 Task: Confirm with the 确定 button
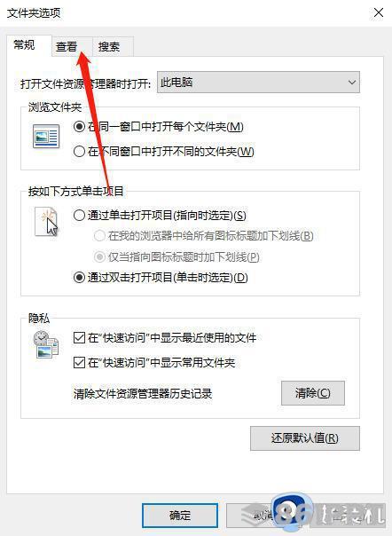(180, 516)
